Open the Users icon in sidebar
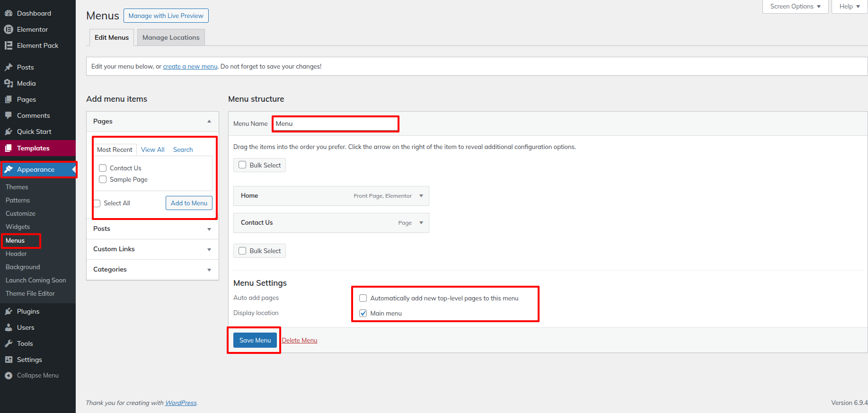868x413 pixels. pos(9,327)
